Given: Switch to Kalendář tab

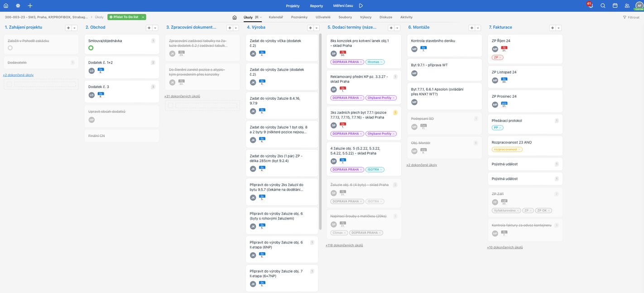Looking at the screenshot, I should click(x=276, y=17).
